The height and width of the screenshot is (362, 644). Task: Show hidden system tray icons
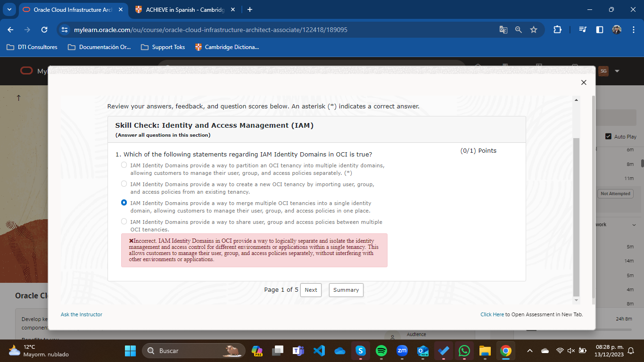tap(530, 351)
